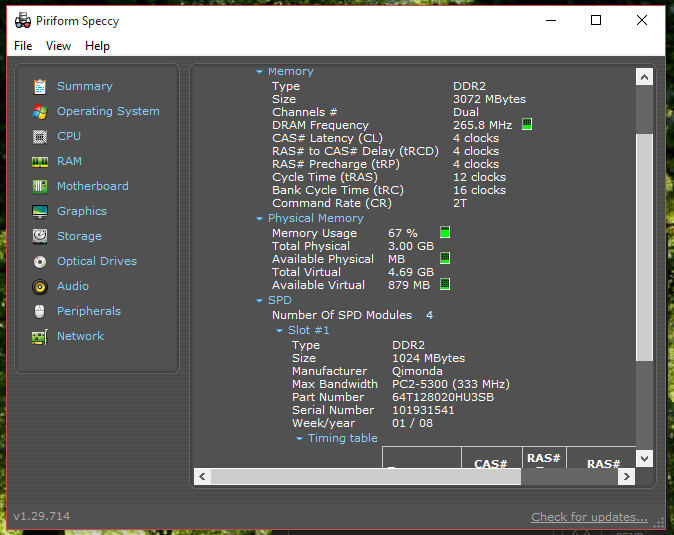
Task: Open the Audio section
Action: tap(73, 286)
